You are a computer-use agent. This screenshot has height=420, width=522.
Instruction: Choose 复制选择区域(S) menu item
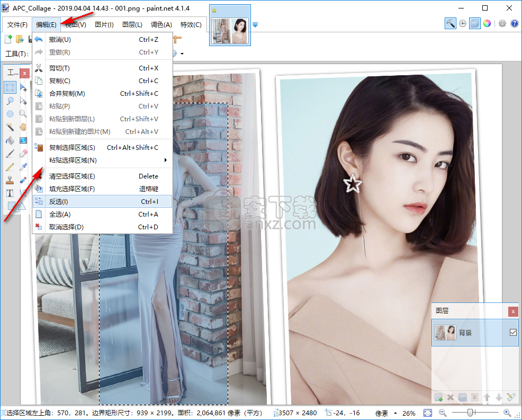click(x=102, y=148)
